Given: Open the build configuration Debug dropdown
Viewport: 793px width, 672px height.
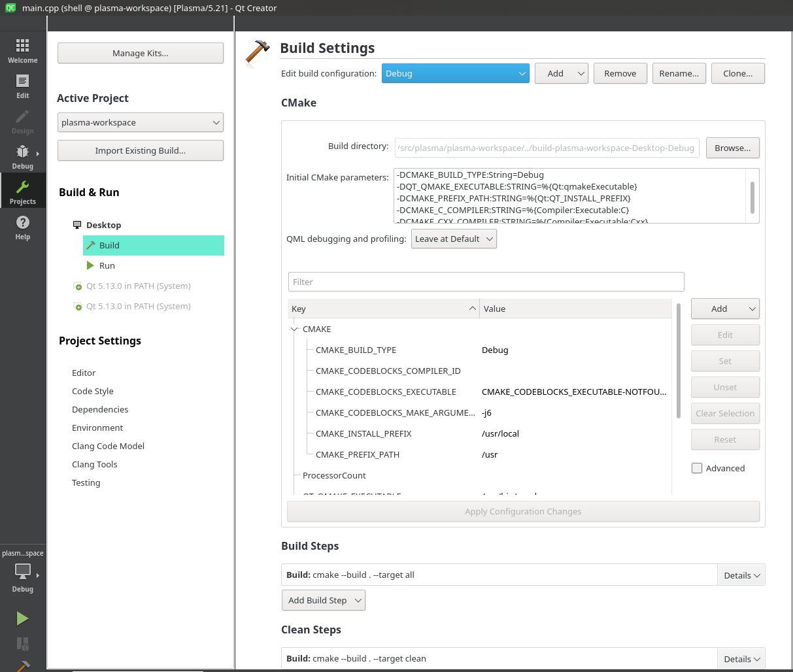Looking at the screenshot, I should (x=455, y=73).
